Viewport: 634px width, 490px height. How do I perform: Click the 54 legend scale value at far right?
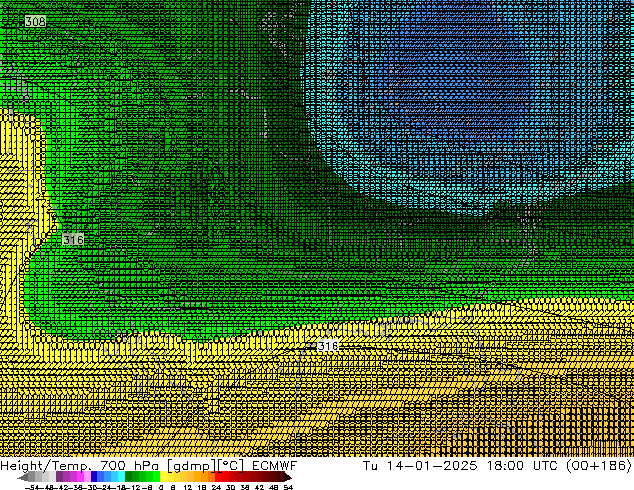point(288,488)
